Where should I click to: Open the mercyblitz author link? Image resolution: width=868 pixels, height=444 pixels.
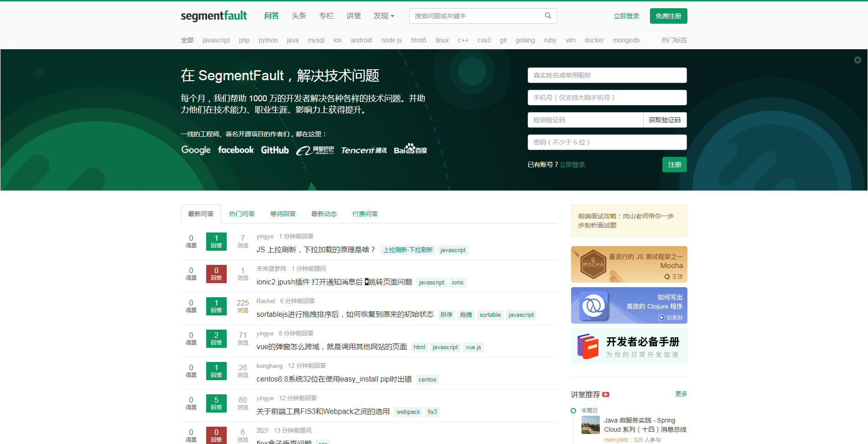616,440
